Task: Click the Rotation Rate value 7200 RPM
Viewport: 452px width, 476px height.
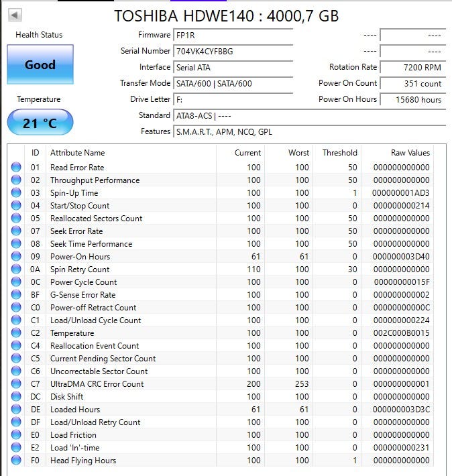Action: [x=413, y=68]
